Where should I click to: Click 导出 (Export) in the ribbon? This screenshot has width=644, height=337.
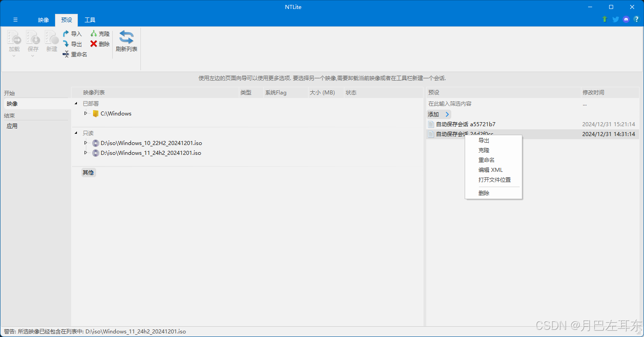[x=72, y=44]
